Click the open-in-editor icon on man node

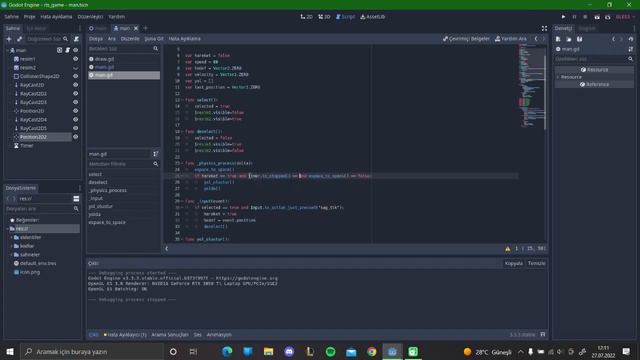coord(60,50)
